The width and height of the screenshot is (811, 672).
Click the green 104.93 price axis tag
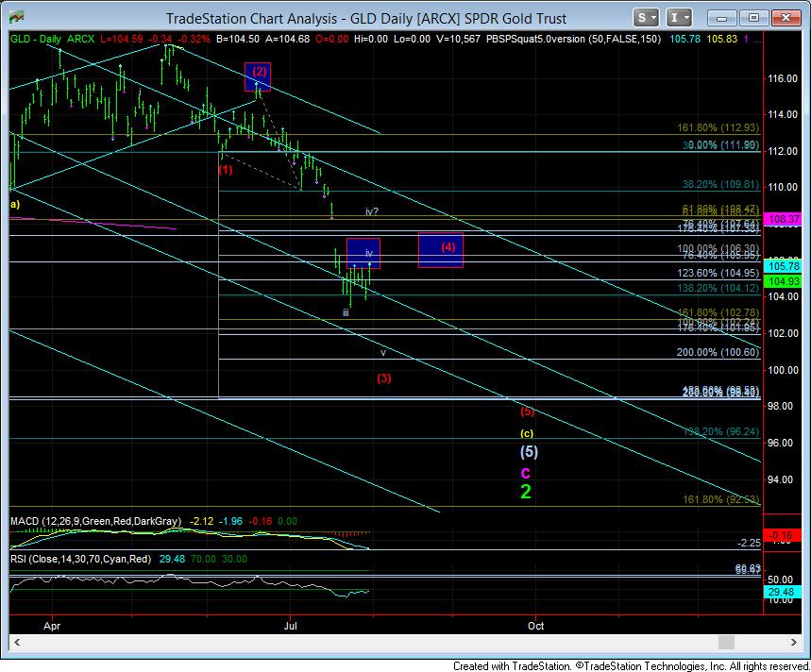pyautogui.click(x=784, y=281)
